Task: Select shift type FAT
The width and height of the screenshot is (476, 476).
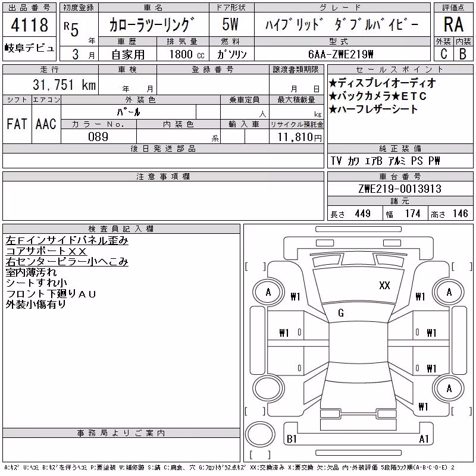Action: tap(17, 124)
